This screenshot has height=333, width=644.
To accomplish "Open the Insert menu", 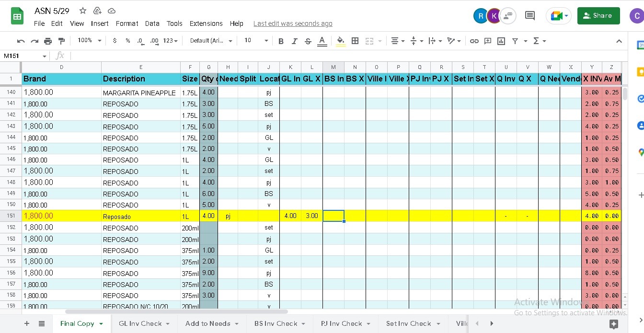I will coord(100,23).
